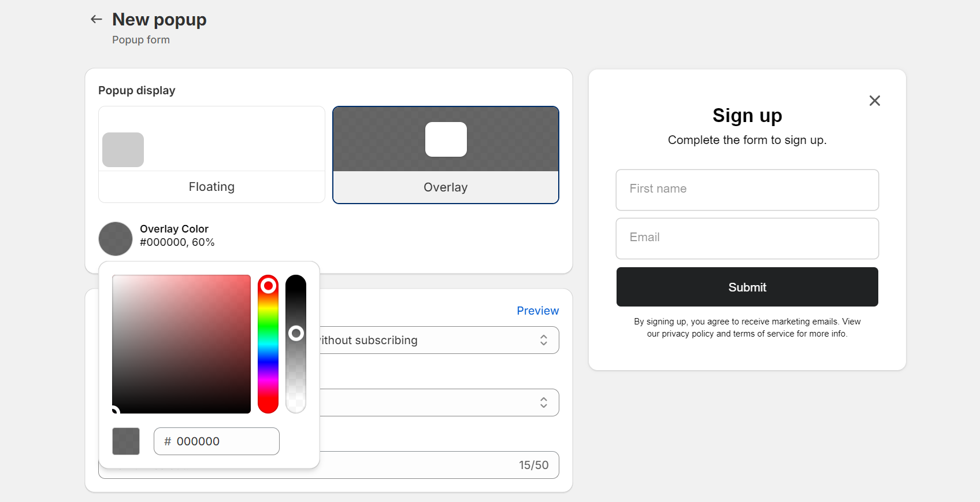Click the white overlay thumbnail icon
Image resolution: width=980 pixels, height=502 pixels.
tap(446, 139)
